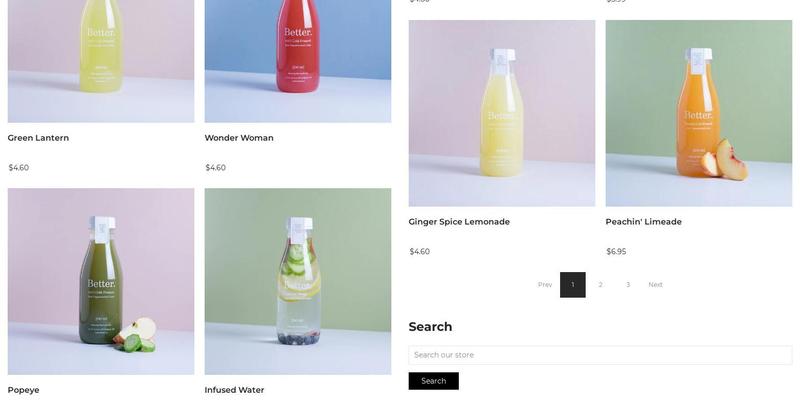
Task: Focus the Search our store field
Action: [600, 355]
